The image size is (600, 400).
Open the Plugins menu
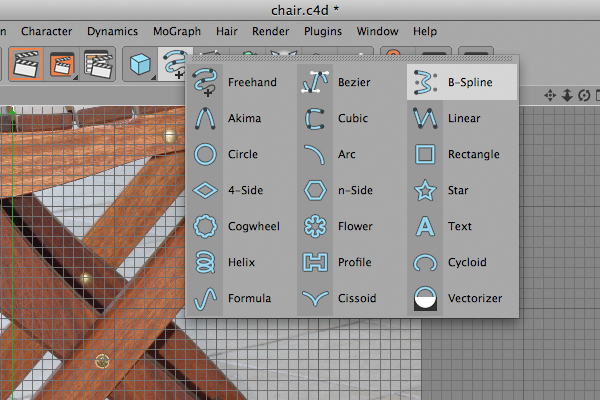point(323,31)
